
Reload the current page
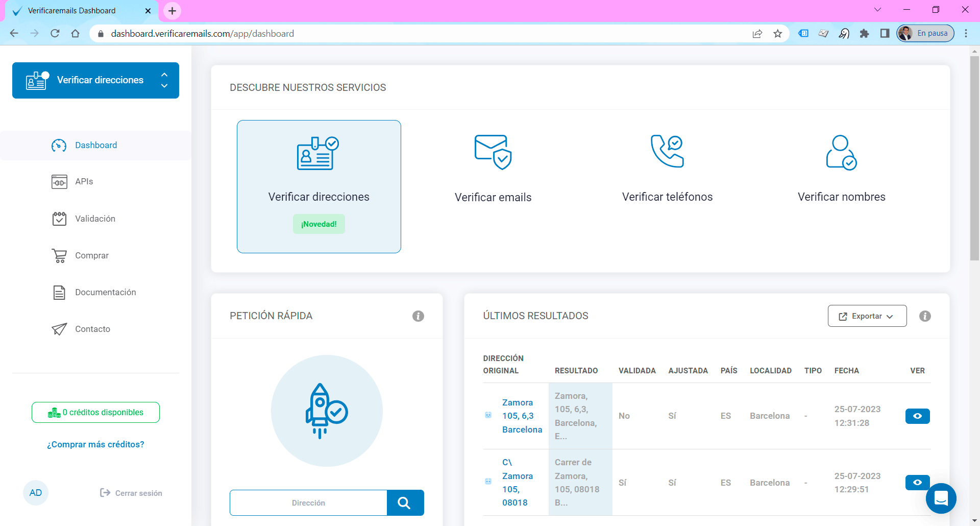tap(55, 34)
